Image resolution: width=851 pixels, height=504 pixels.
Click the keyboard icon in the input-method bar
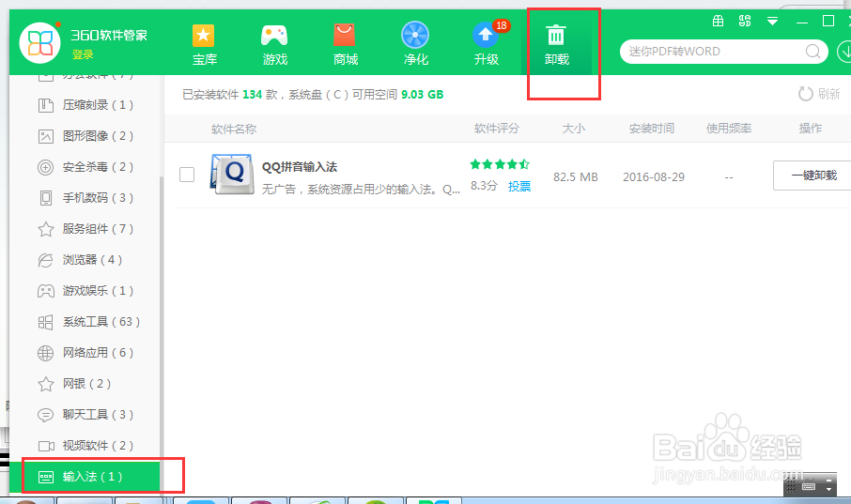pos(810,486)
